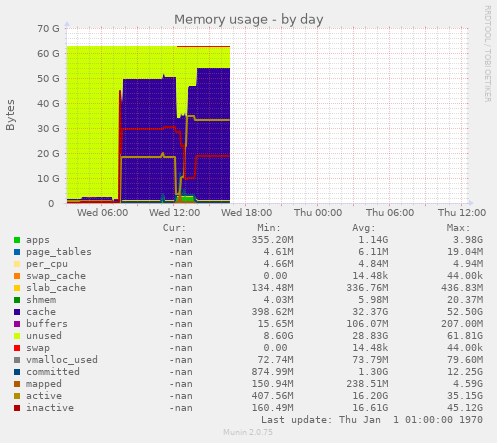Click the 'Munin 2.0.75' footer text
Screen dimensions: 497x443
click(248, 432)
